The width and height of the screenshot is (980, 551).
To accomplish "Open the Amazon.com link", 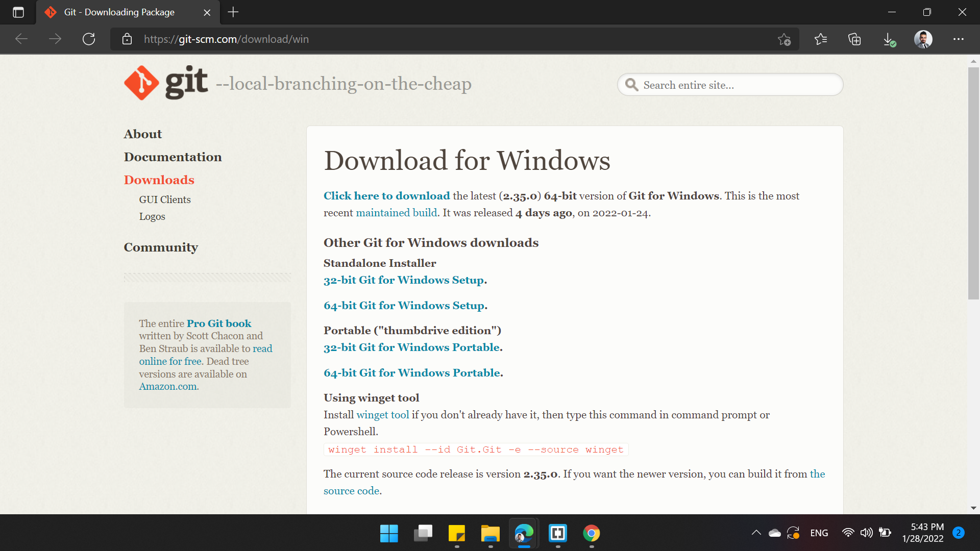I will click(x=168, y=386).
